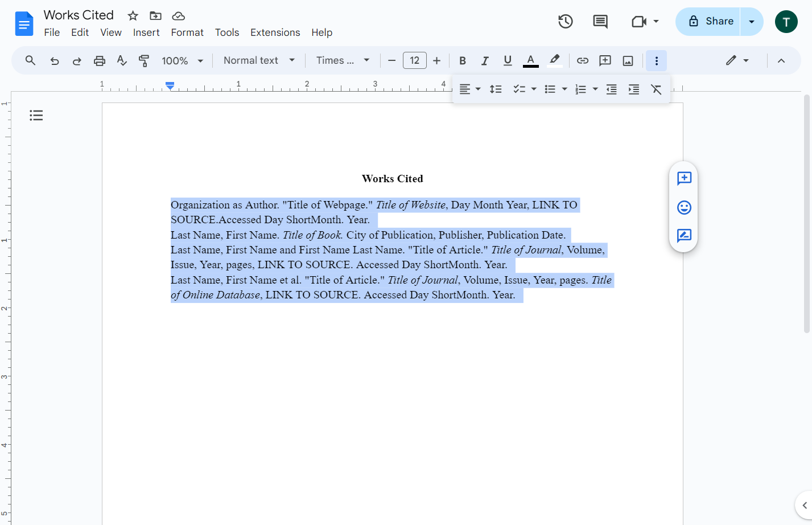Expand the bulleted list options arrow

pos(564,89)
